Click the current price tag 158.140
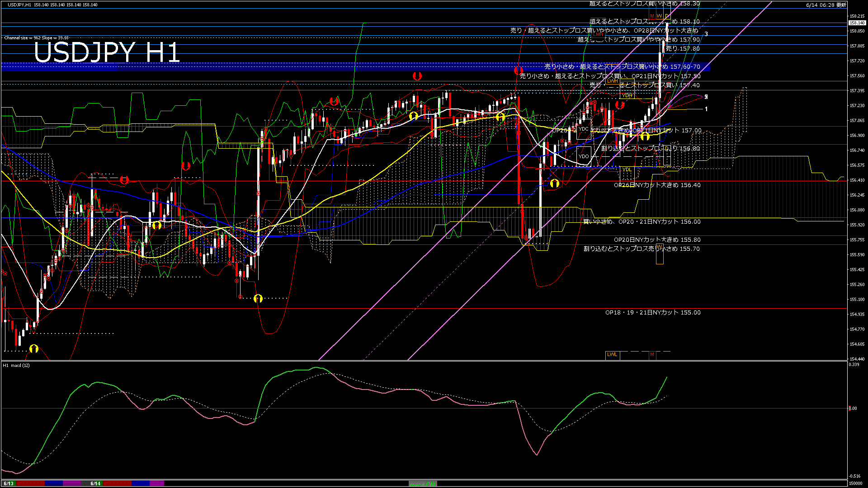 click(857, 23)
